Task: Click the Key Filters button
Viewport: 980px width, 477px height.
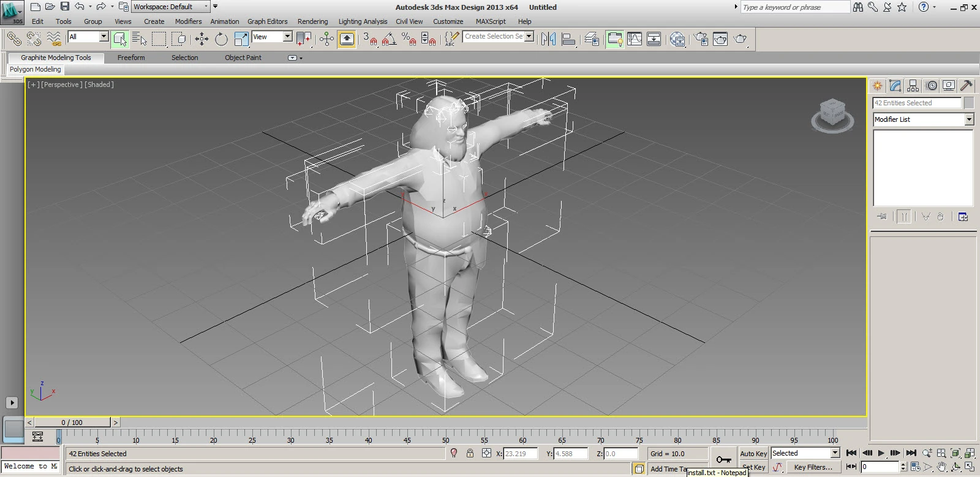Action: [x=813, y=467]
